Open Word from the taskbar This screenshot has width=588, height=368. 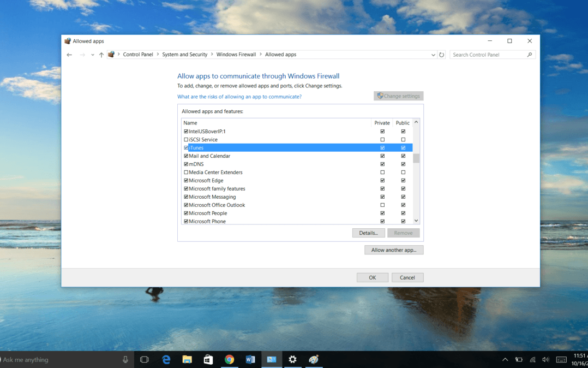pyautogui.click(x=250, y=359)
